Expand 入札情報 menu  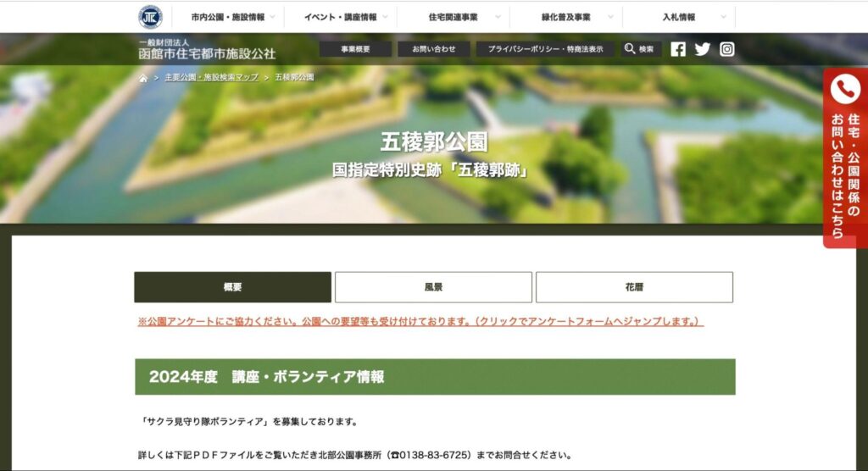click(x=679, y=17)
